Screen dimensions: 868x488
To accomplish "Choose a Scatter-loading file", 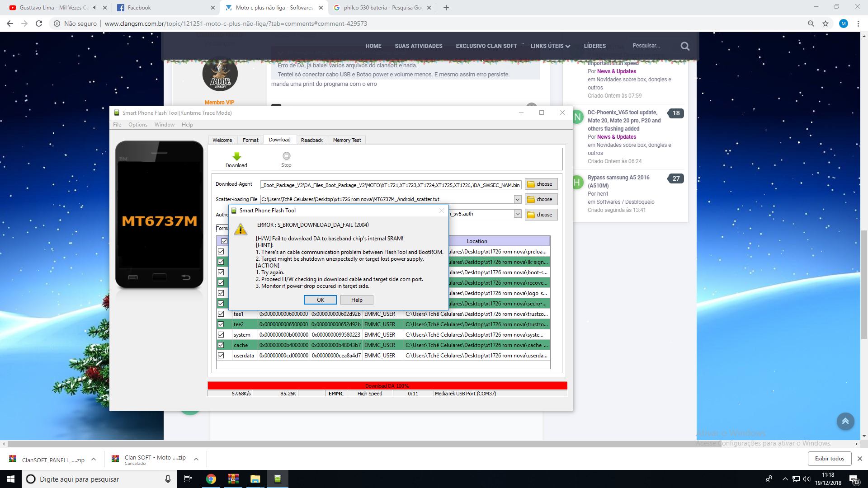I will 541,199.
